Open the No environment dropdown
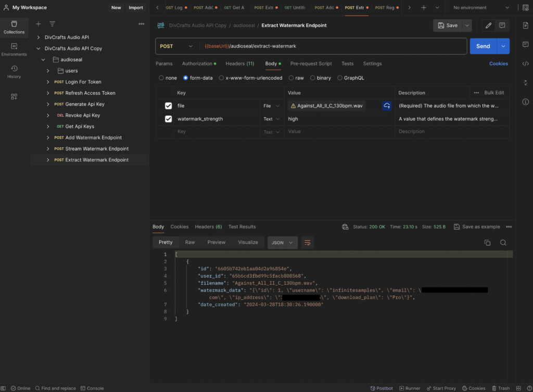Screen dimensions: 533x392 [x=479, y=8]
